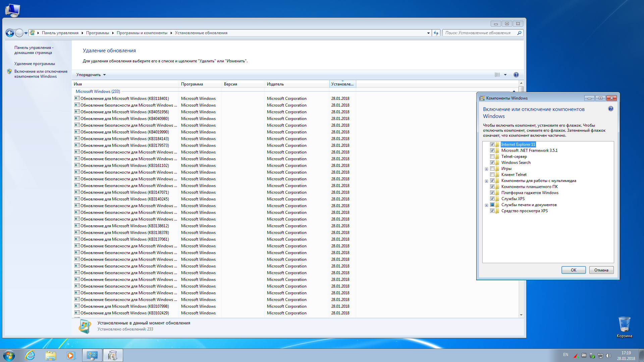Screen dimensions: 644x362
Task: Click the Back navigation arrow button
Action: click(10, 33)
